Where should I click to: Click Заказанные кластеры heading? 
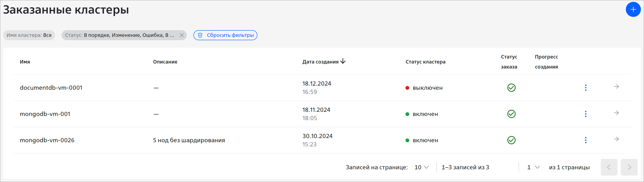[66, 10]
